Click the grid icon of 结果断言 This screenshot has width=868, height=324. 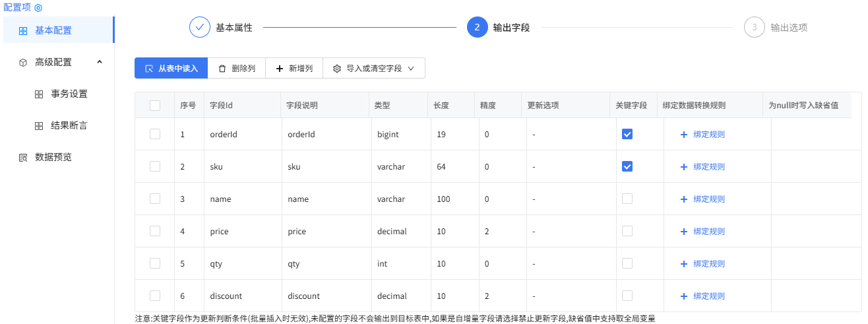[39, 125]
